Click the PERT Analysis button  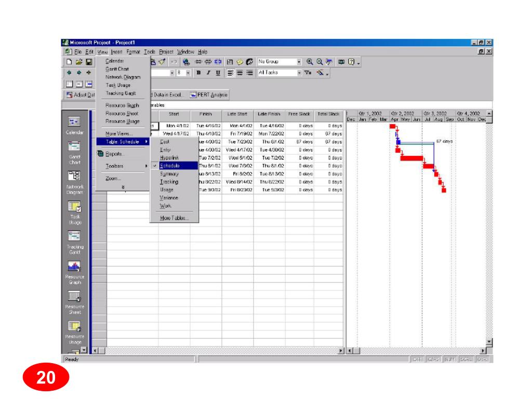click(209, 95)
